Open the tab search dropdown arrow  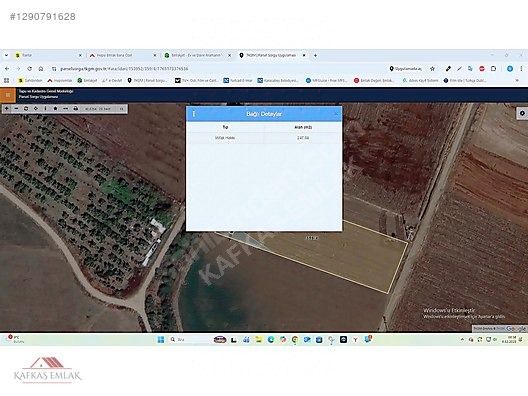click(x=6, y=55)
